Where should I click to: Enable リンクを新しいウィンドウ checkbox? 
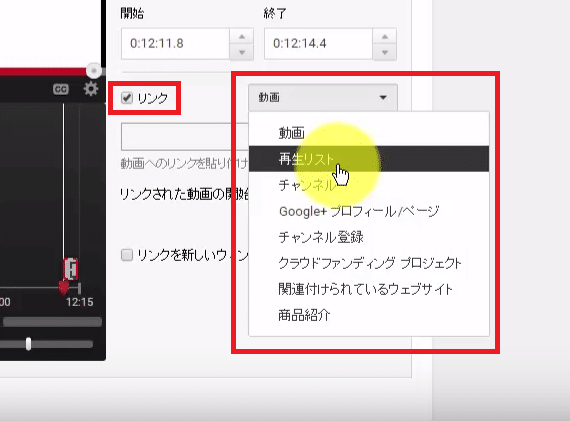tap(127, 255)
